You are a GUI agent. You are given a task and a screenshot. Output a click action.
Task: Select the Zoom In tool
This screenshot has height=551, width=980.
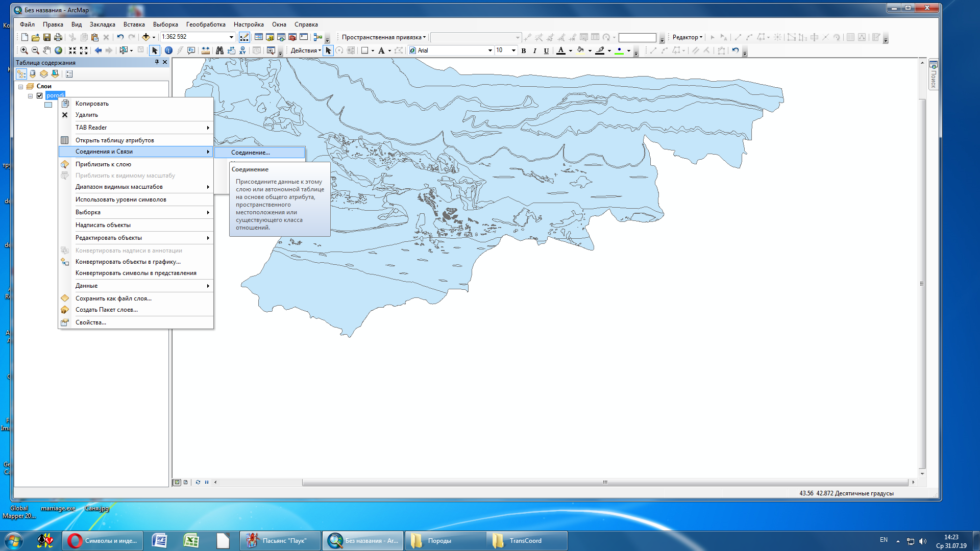(24, 51)
